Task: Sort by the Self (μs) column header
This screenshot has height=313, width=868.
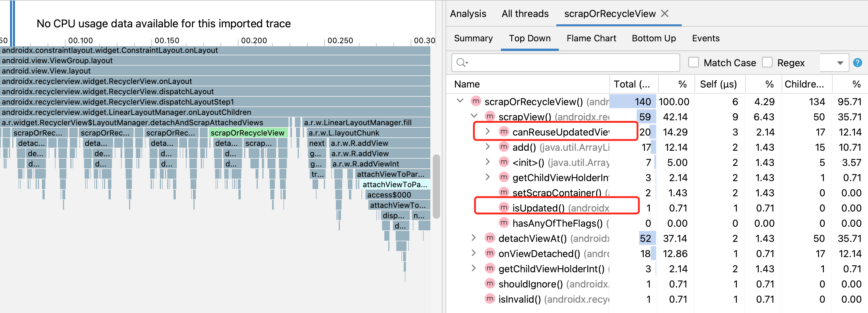Action: coord(718,84)
